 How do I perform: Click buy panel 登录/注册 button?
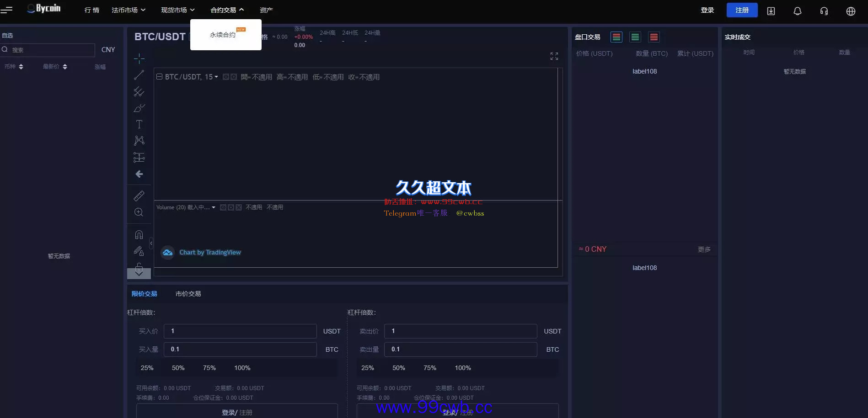pyautogui.click(x=237, y=411)
